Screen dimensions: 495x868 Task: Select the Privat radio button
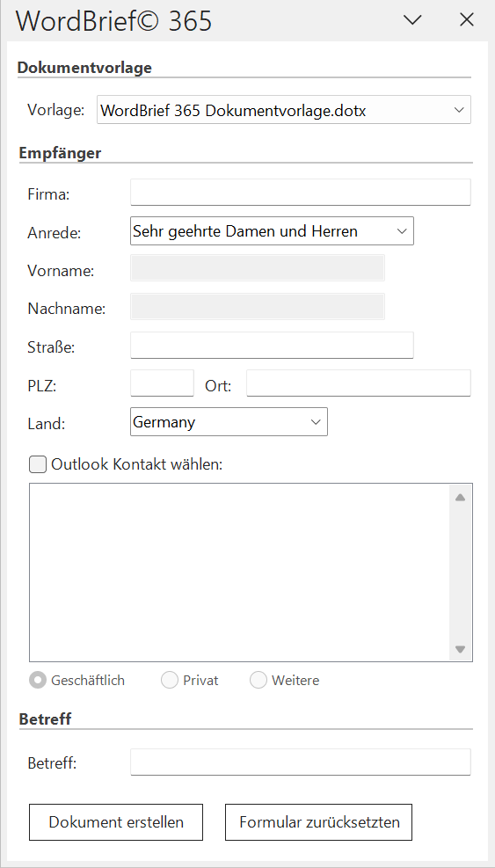click(x=170, y=680)
